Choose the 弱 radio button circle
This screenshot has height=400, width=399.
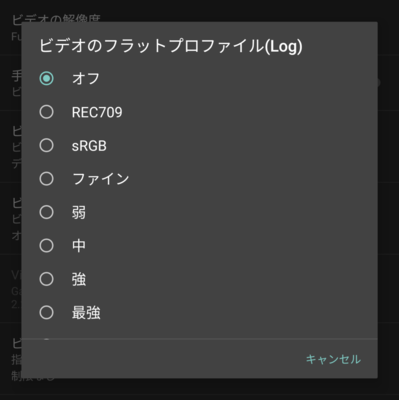coord(46,212)
